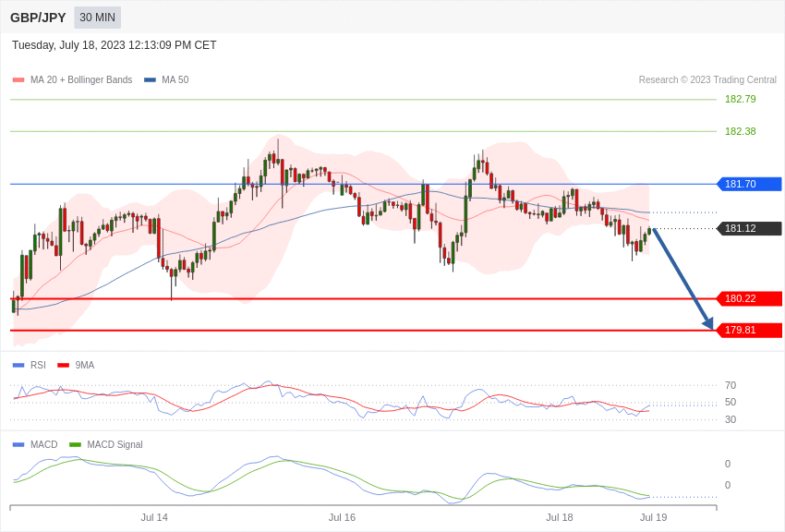Click the MA 50 blue legend swatch
Screen dimensions: 785x532
150,80
